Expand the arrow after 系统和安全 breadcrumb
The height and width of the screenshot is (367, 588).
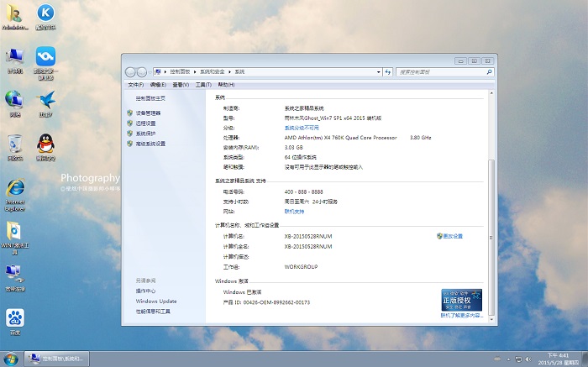tap(230, 72)
